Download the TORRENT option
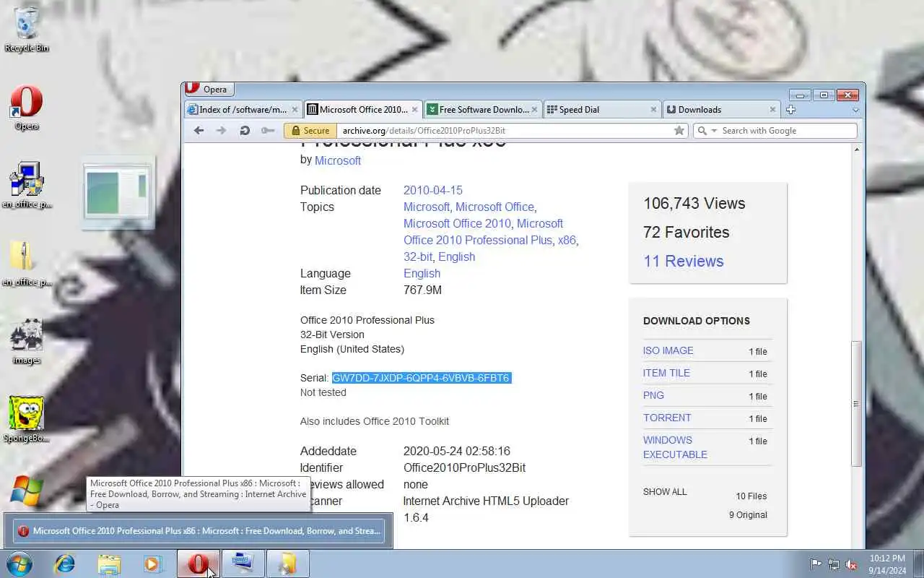 tap(667, 418)
